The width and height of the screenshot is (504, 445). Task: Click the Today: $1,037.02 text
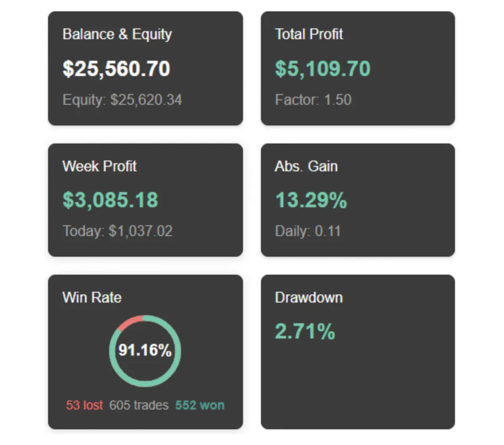tap(118, 231)
